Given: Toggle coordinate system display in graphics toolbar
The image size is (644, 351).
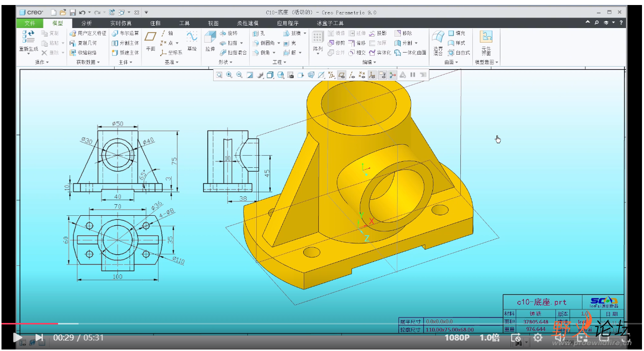Looking at the screenshot, I should pyautogui.click(x=372, y=75).
